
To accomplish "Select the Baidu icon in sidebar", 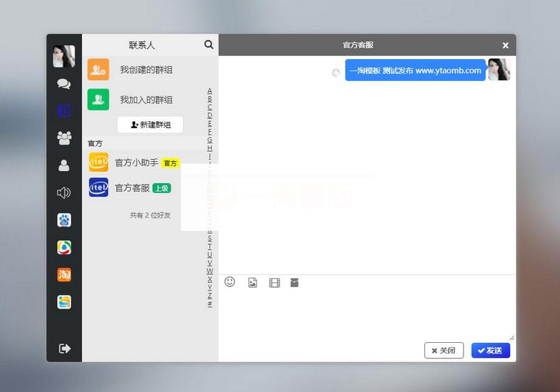I will pyautogui.click(x=63, y=220).
